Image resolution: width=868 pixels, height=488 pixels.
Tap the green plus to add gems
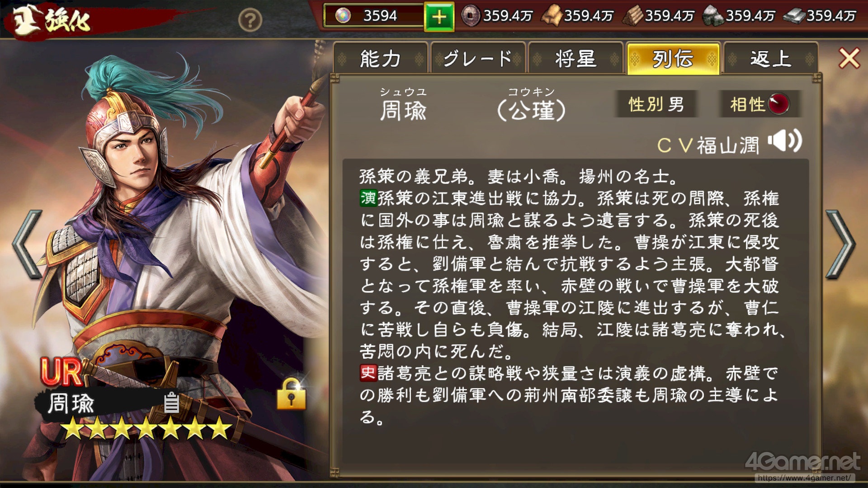[x=439, y=17]
